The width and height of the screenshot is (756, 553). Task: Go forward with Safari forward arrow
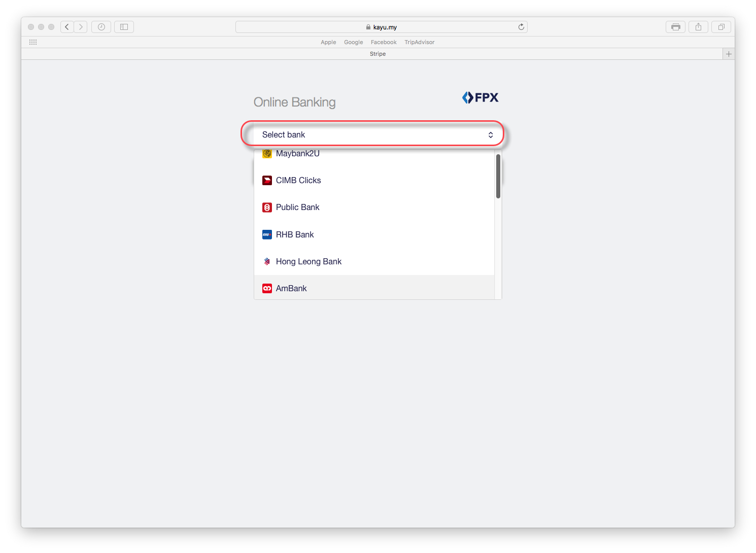(x=81, y=27)
